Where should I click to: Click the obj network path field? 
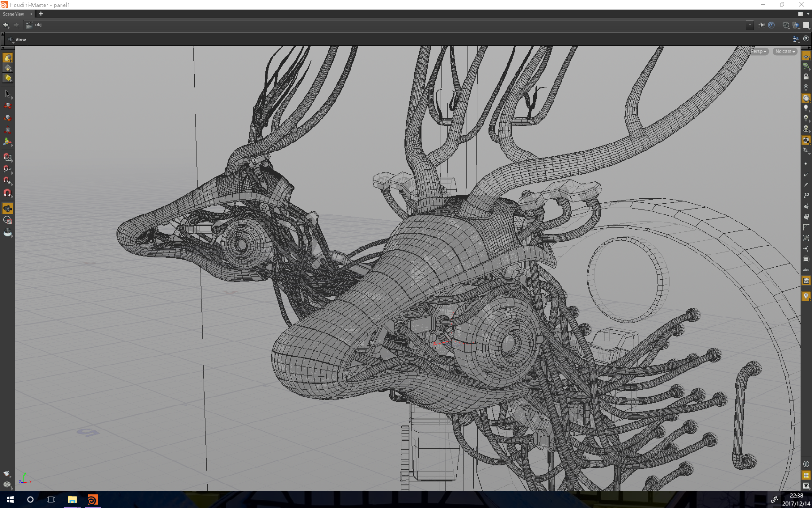(389, 25)
